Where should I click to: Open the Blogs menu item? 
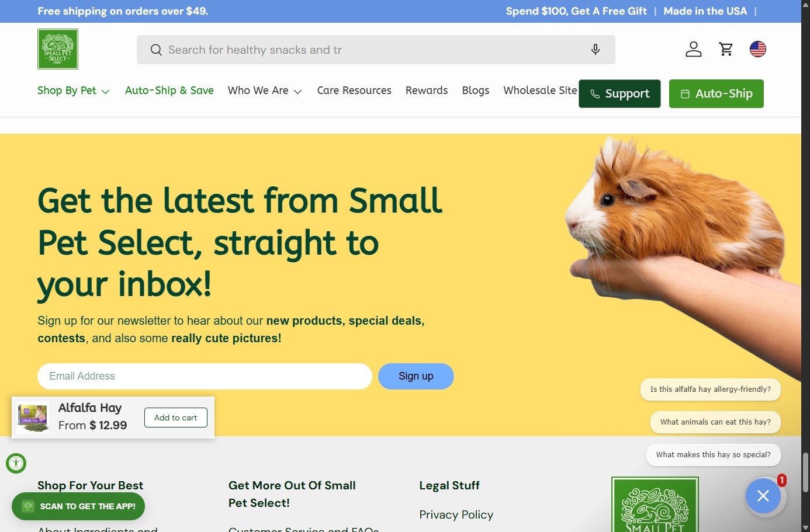476,91
